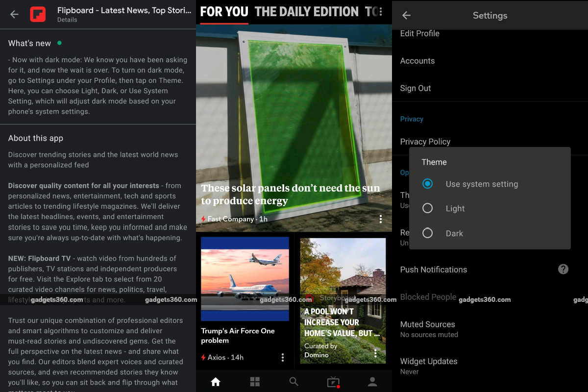Open the Home tab icon
588x392 pixels.
[216, 381]
